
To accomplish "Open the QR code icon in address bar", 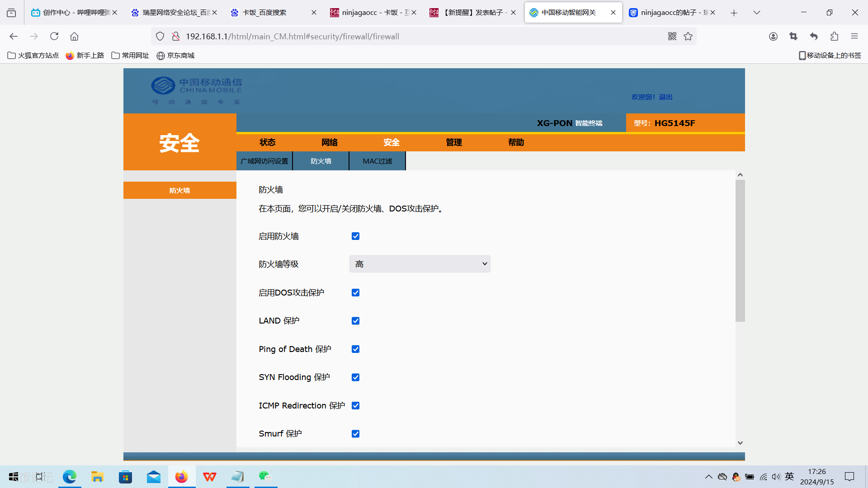I will point(672,36).
